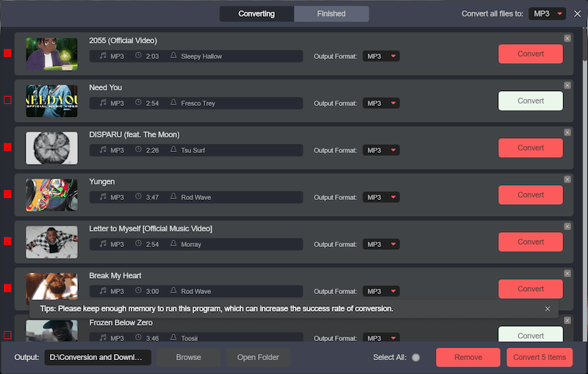Expand the Output Format dropdown for DISPARU
588x374 pixels.
coord(381,151)
